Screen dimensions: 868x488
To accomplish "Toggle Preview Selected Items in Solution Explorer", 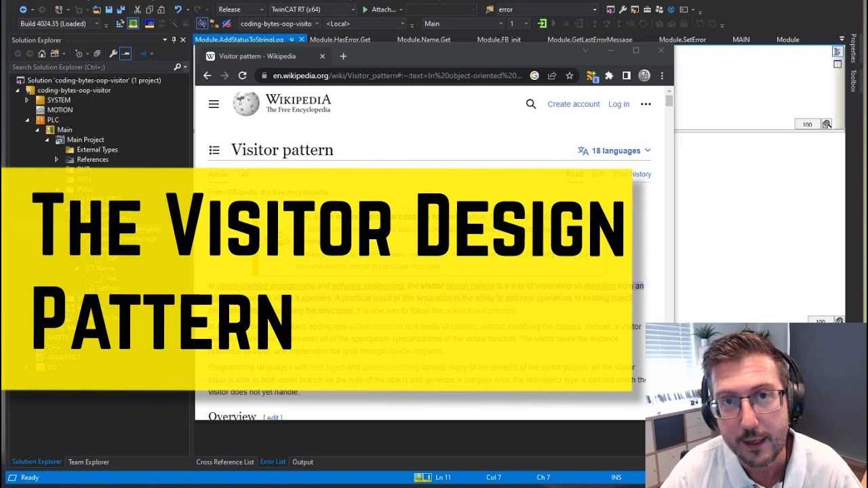I will 125,54.
